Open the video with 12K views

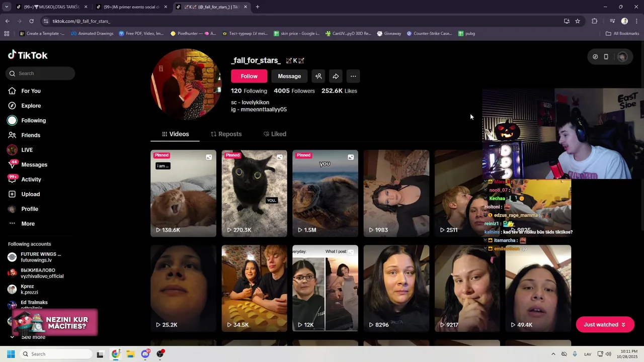click(x=325, y=288)
